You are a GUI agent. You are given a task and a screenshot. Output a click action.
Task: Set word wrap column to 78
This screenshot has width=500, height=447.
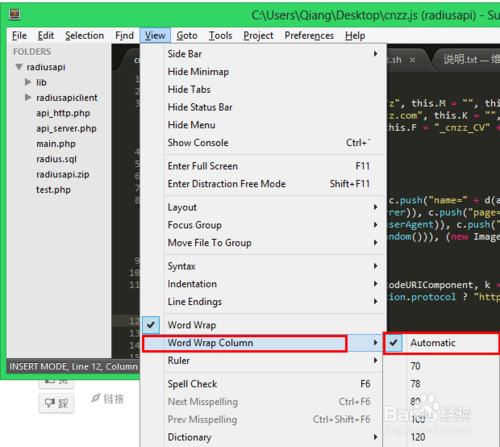click(442, 384)
